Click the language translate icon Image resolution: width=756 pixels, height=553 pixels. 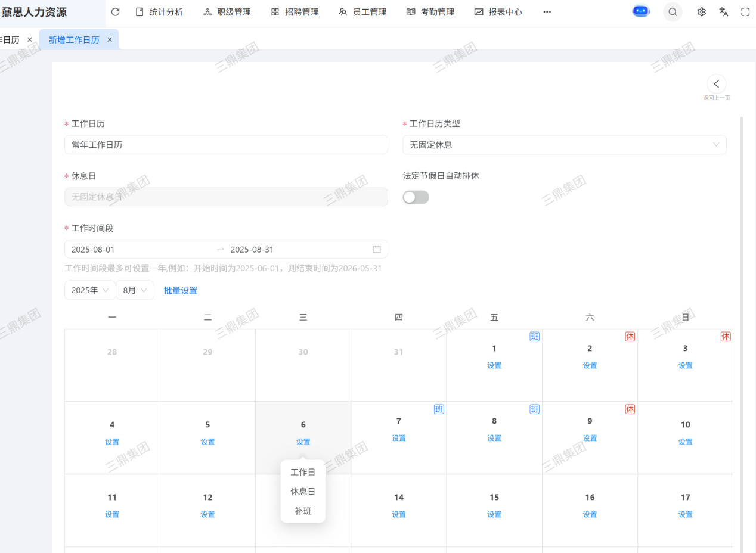click(724, 12)
